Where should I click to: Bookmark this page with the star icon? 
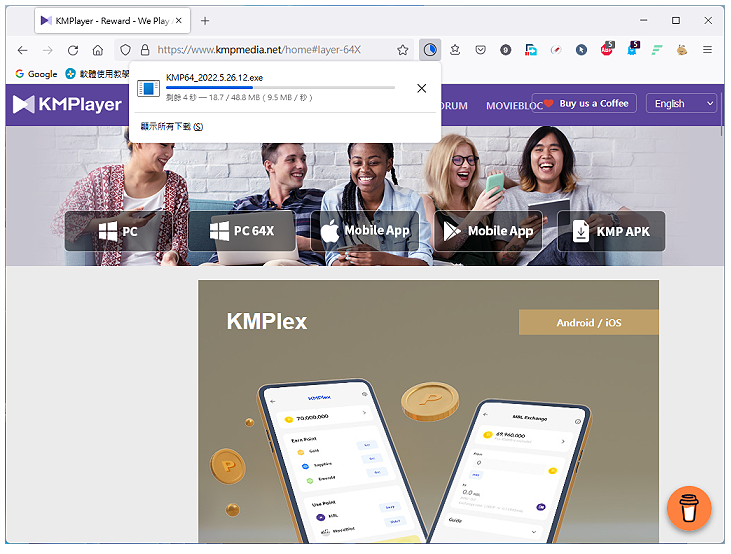pyautogui.click(x=403, y=50)
